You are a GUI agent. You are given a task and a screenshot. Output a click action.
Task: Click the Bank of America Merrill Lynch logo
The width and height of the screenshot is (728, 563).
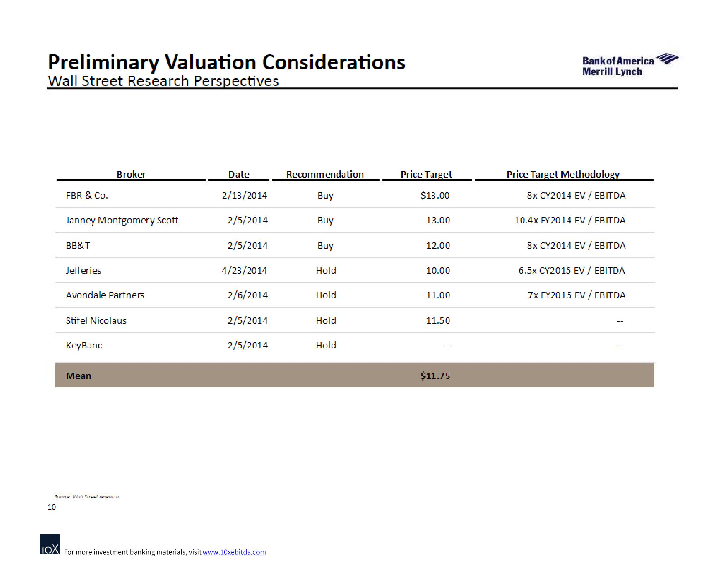click(x=630, y=64)
